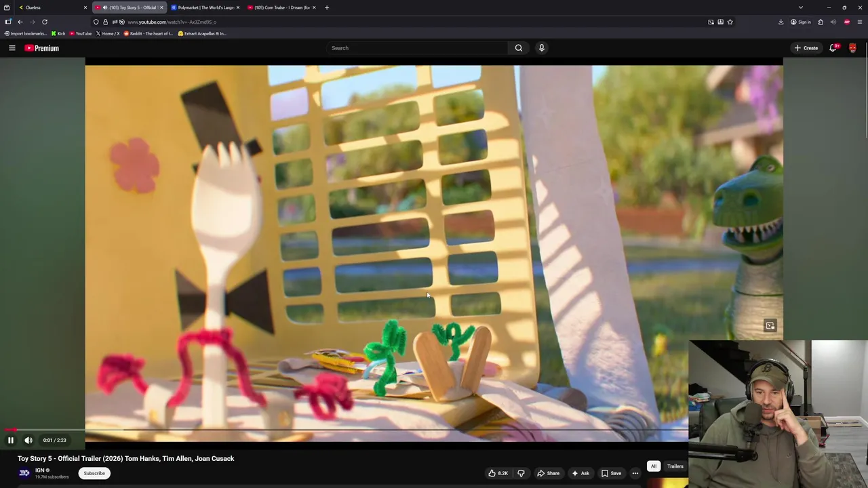The height and width of the screenshot is (488, 868).
Task: Click the search magnifier button
Action: click(519, 48)
